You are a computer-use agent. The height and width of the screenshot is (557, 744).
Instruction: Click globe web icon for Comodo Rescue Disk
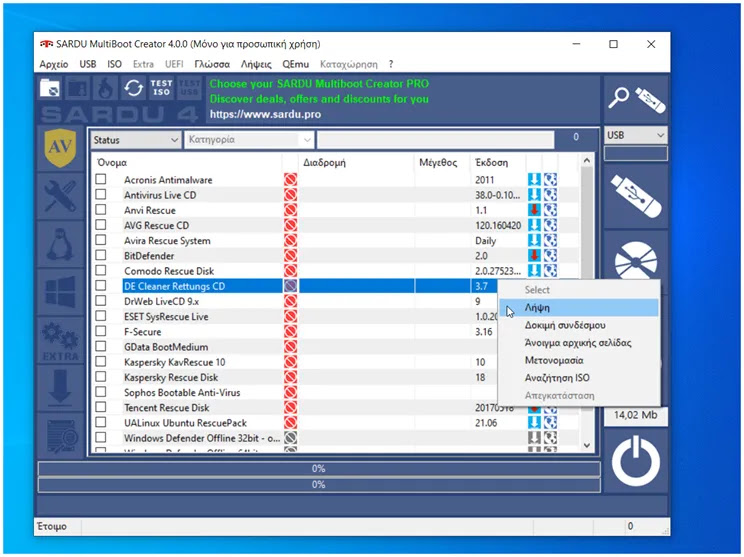click(550, 270)
